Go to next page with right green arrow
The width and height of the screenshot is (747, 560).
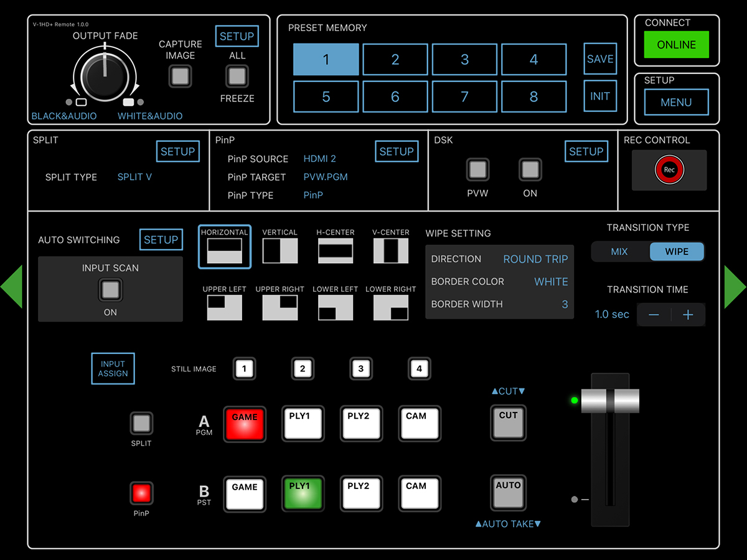[735, 287]
